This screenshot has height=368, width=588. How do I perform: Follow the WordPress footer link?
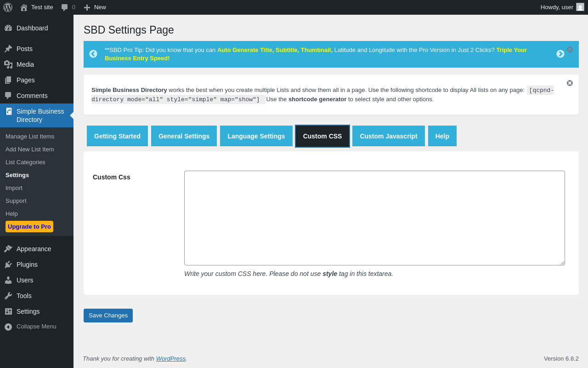[171, 358]
